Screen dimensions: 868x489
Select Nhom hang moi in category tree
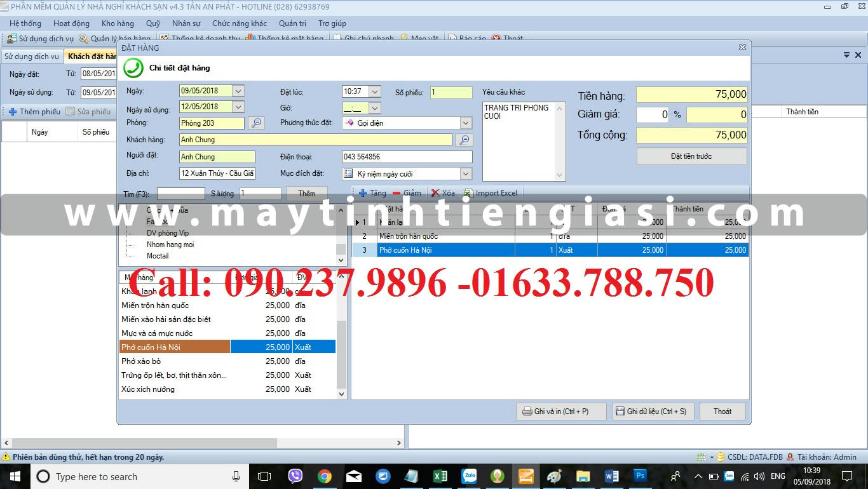click(x=170, y=245)
